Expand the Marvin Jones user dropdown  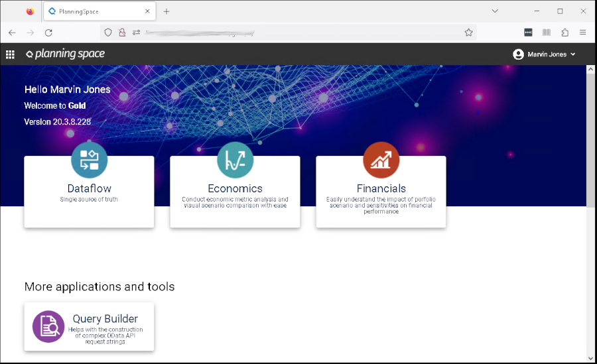coord(572,54)
